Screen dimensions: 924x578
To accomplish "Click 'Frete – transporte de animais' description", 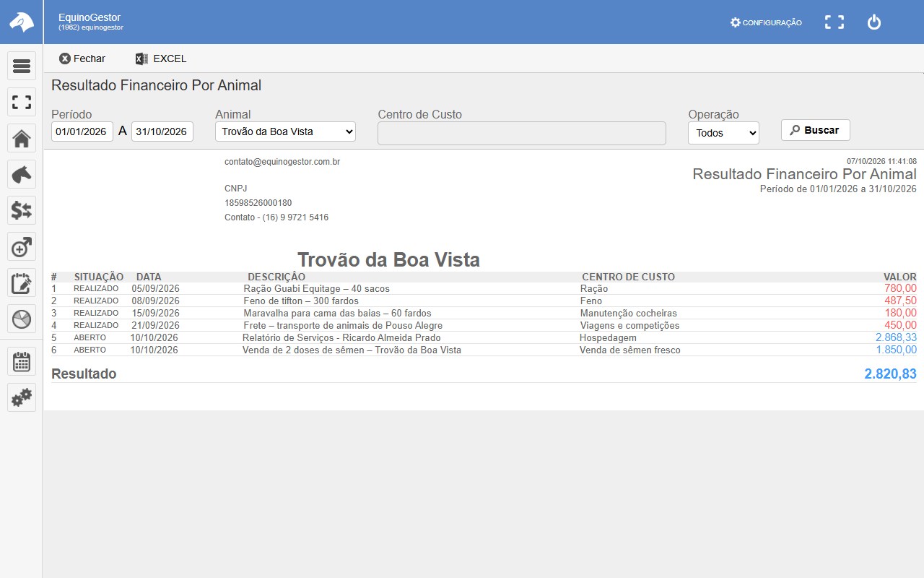I will tap(342, 325).
